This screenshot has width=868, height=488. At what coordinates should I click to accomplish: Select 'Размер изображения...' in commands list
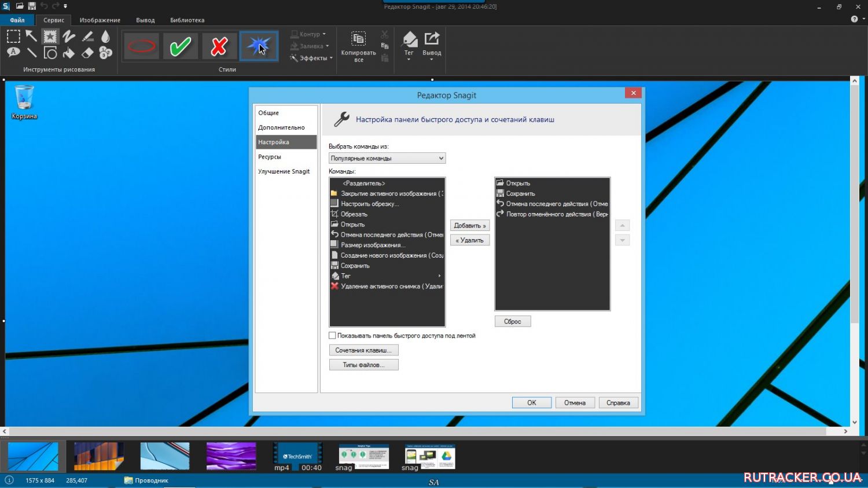pos(387,245)
